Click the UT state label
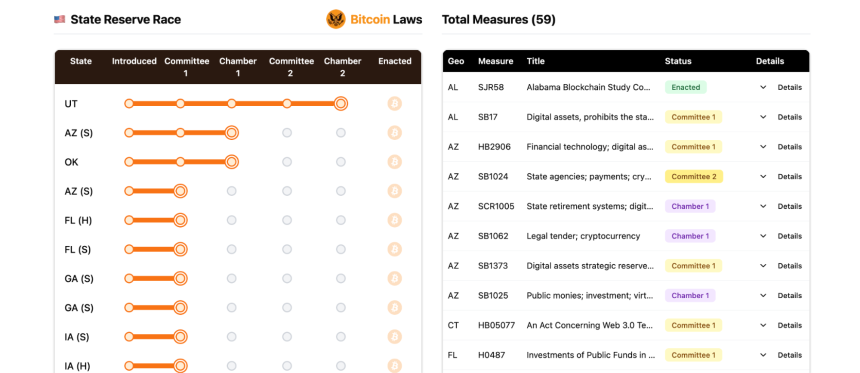Image resolution: width=860 pixels, height=373 pixels. coord(70,104)
